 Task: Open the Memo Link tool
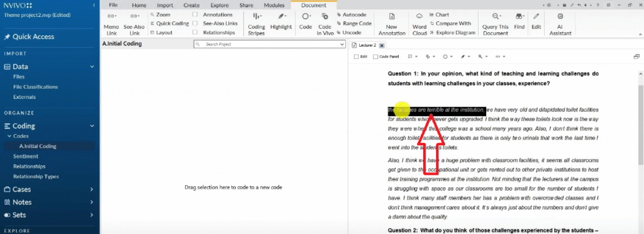click(111, 24)
